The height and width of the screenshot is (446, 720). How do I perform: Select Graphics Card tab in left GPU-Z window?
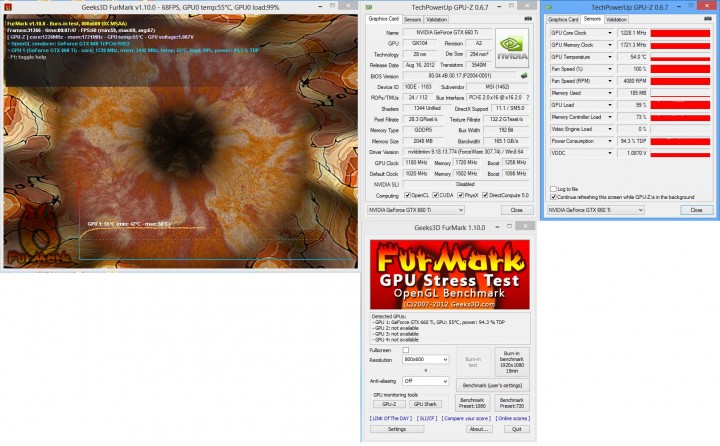(x=383, y=19)
